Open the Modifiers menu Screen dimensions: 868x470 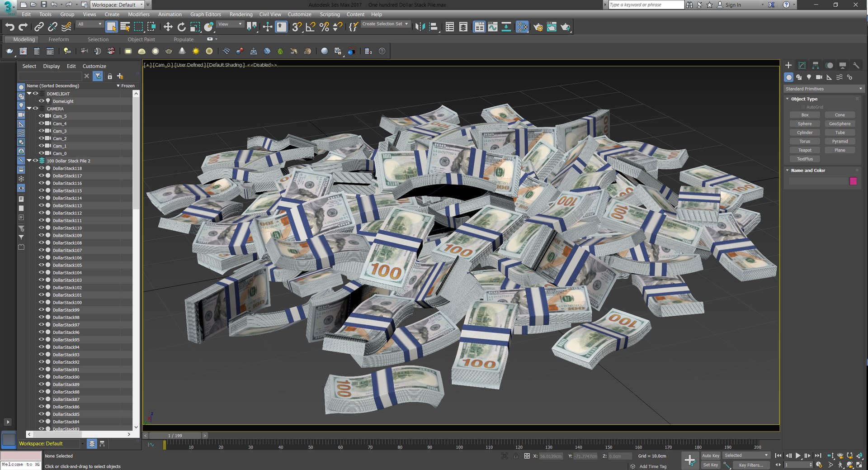click(x=138, y=14)
